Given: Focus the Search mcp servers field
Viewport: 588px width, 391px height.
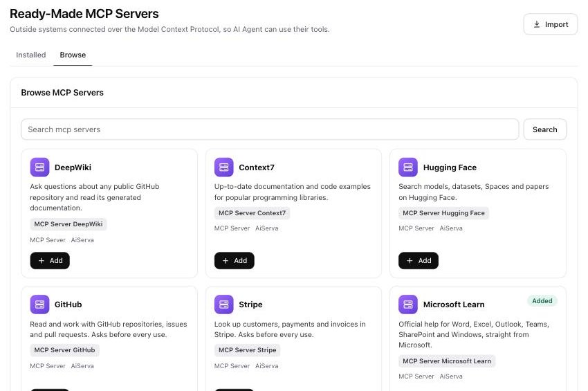Looking at the screenshot, I should click(x=270, y=129).
